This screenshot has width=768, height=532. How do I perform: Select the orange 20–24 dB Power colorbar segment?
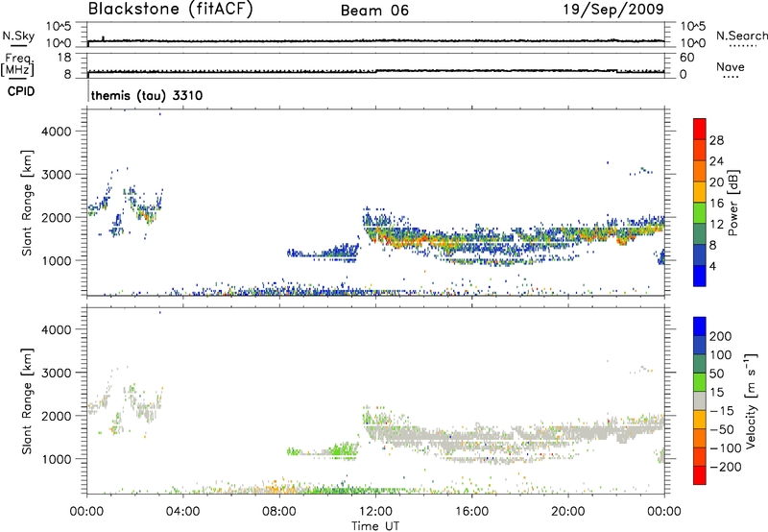coord(700,171)
